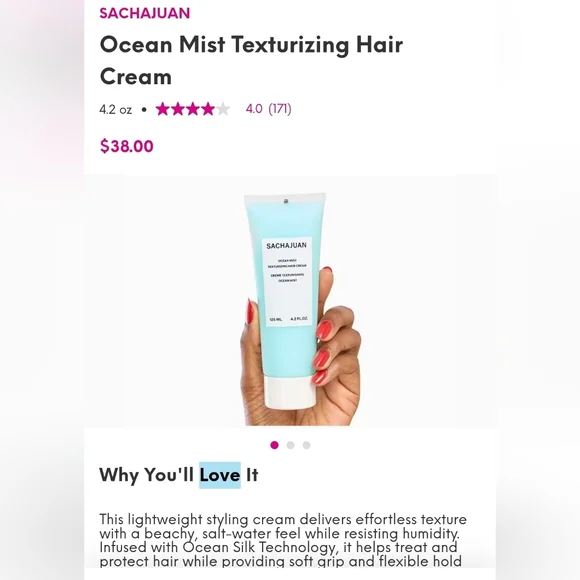Select the fourth pink rating star
The image size is (580, 580).
click(208, 109)
